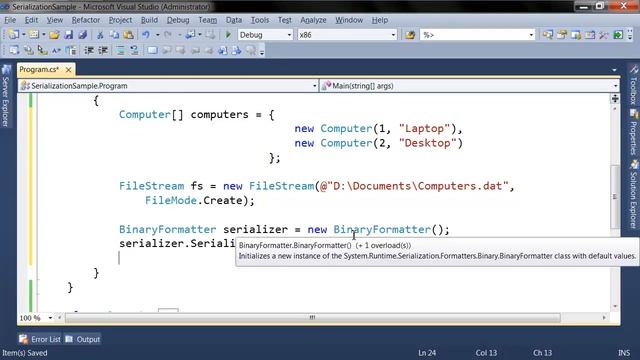Undo last edit with the blue arrow
640x360 pixels.
coord(146,35)
